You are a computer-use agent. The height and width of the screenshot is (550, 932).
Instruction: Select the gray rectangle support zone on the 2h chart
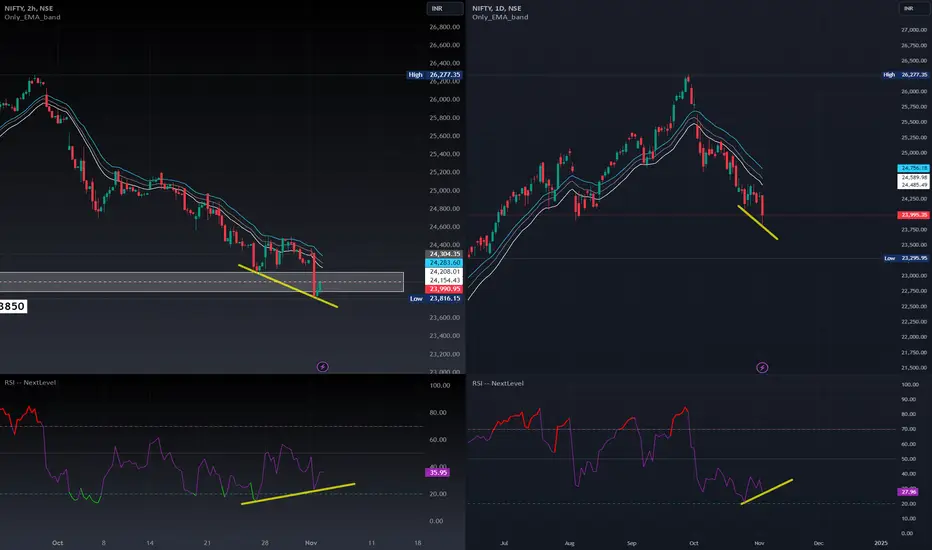[x=201, y=282]
